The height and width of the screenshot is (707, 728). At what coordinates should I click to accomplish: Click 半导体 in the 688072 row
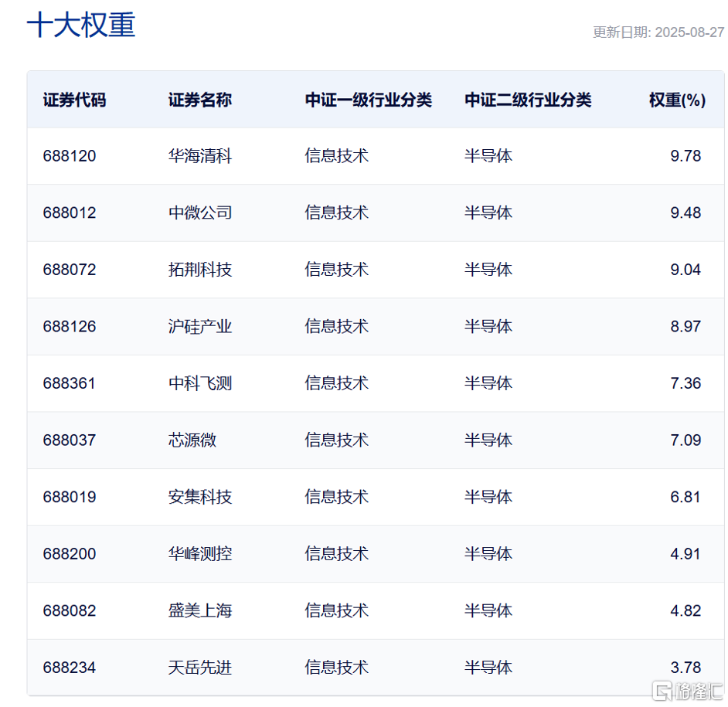coord(488,270)
